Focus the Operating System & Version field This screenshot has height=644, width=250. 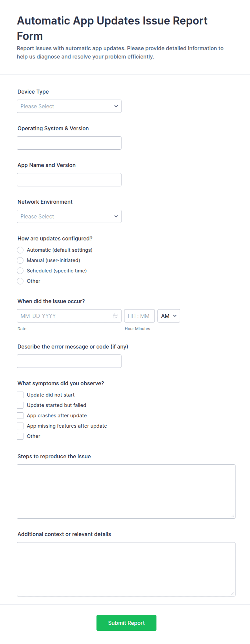click(69, 143)
